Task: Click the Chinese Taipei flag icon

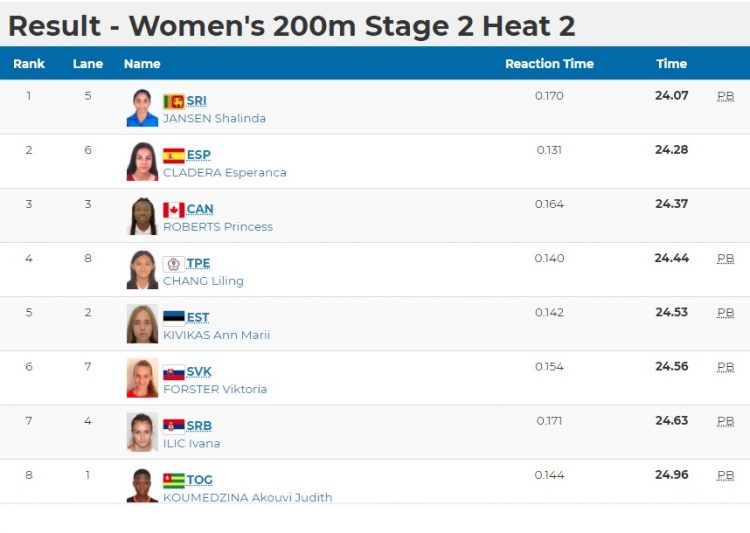Action: click(174, 264)
